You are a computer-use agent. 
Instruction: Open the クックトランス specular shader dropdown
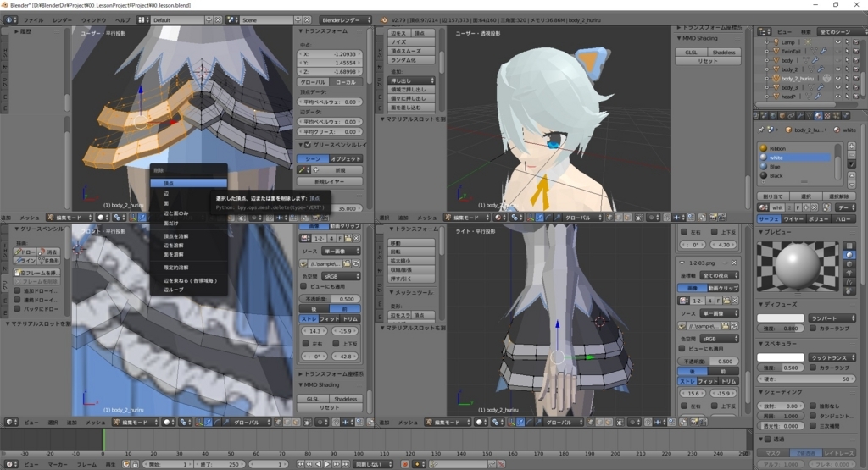832,357
